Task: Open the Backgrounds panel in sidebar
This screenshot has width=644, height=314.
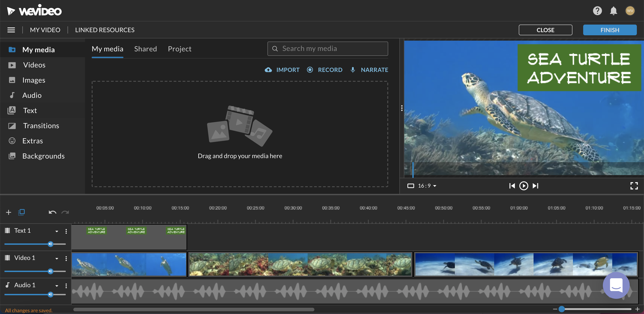Action: [x=44, y=156]
